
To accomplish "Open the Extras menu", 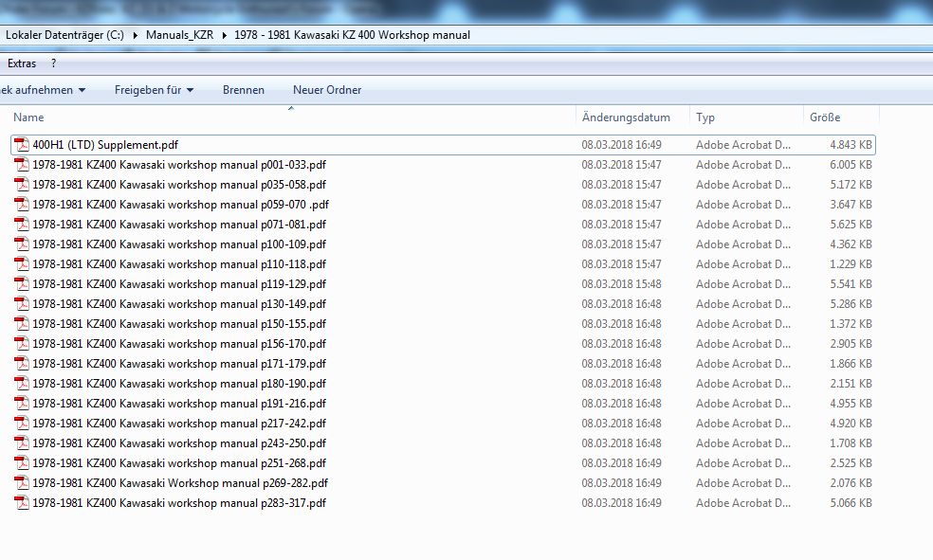I will [x=22, y=63].
